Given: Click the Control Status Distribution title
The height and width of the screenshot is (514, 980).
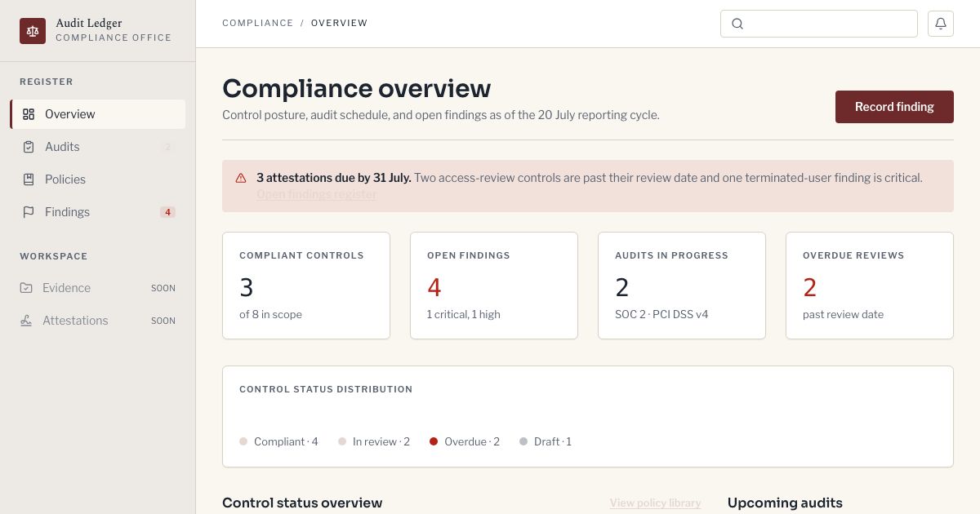Looking at the screenshot, I should click(326, 389).
